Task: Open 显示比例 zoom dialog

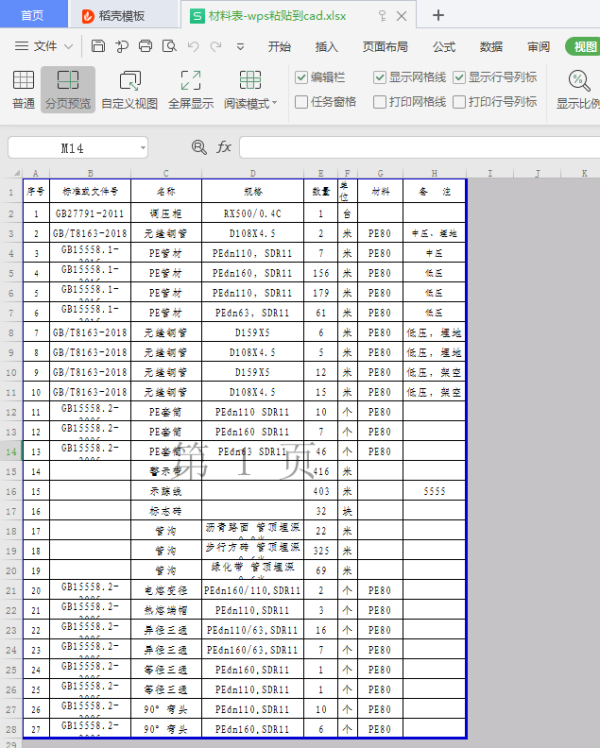Action: (x=578, y=89)
